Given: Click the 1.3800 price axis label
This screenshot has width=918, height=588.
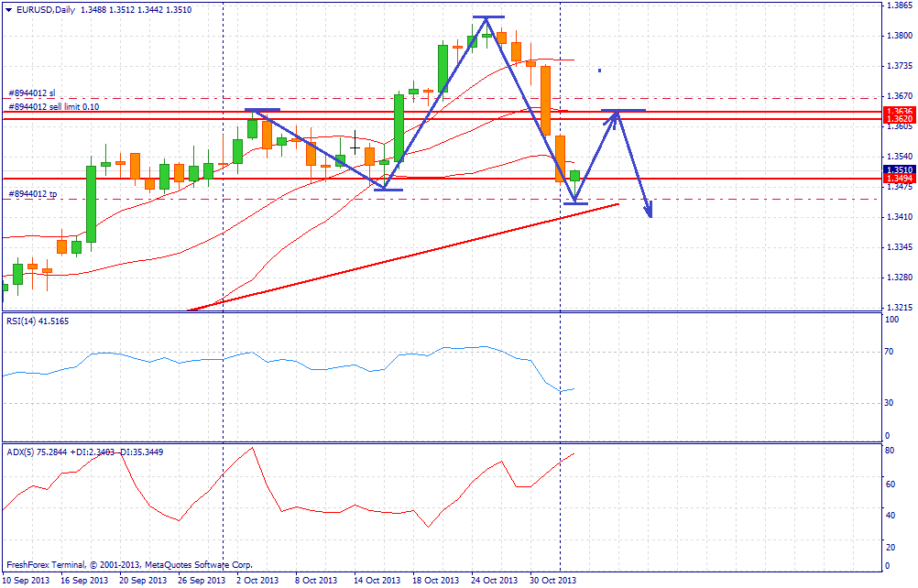Looking at the screenshot, I should (900, 36).
